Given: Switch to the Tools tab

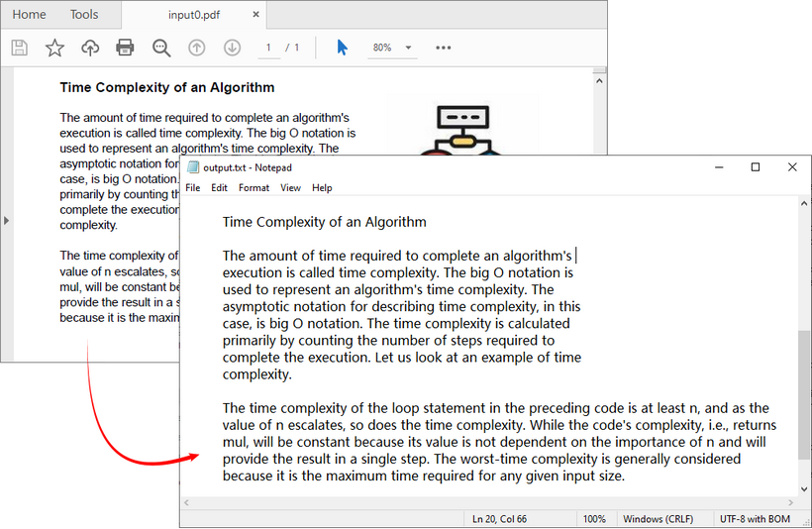Looking at the screenshot, I should coord(84,15).
